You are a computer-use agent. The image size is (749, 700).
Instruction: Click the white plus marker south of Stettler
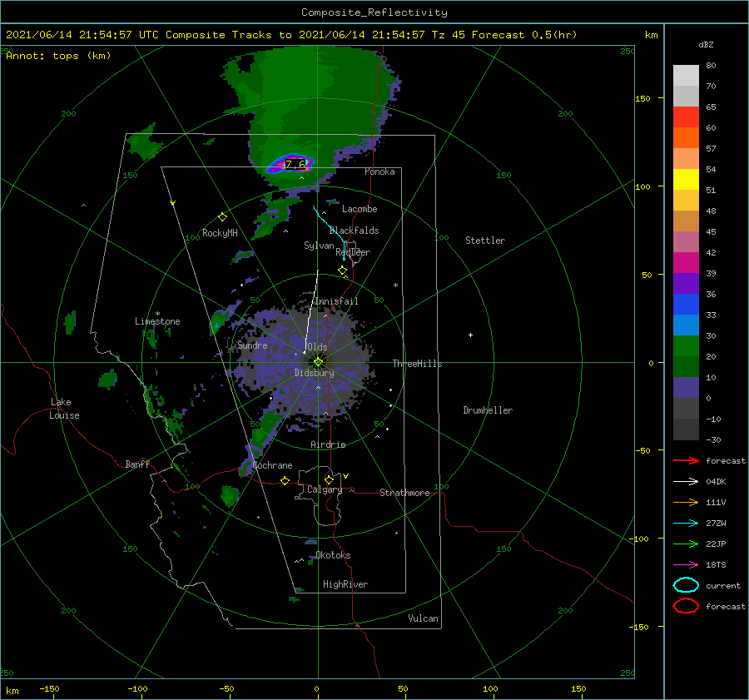tap(470, 335)
